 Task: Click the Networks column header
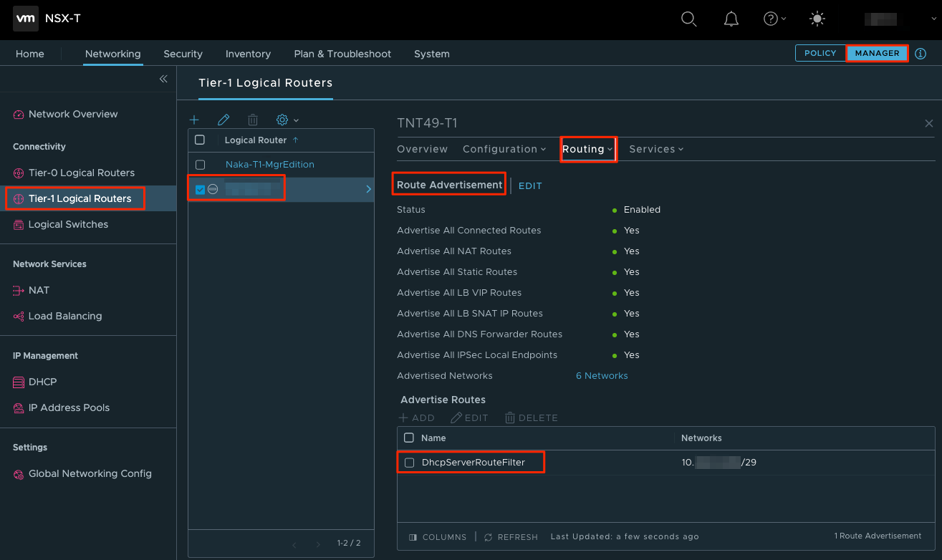[x=701, y=438]
